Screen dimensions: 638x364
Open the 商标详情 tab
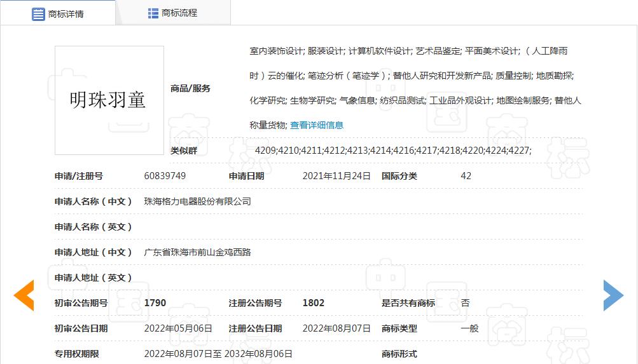[x=58, y=13]
